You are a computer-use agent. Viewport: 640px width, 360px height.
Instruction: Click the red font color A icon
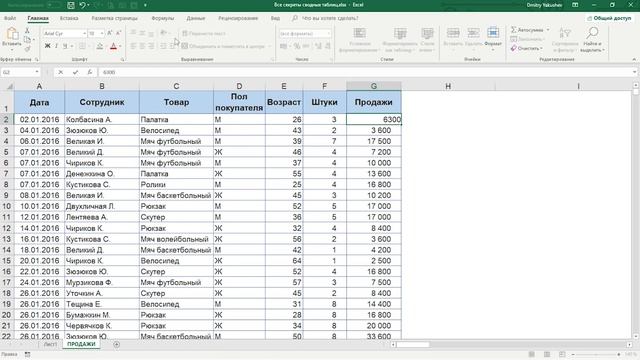click(113, 46)
